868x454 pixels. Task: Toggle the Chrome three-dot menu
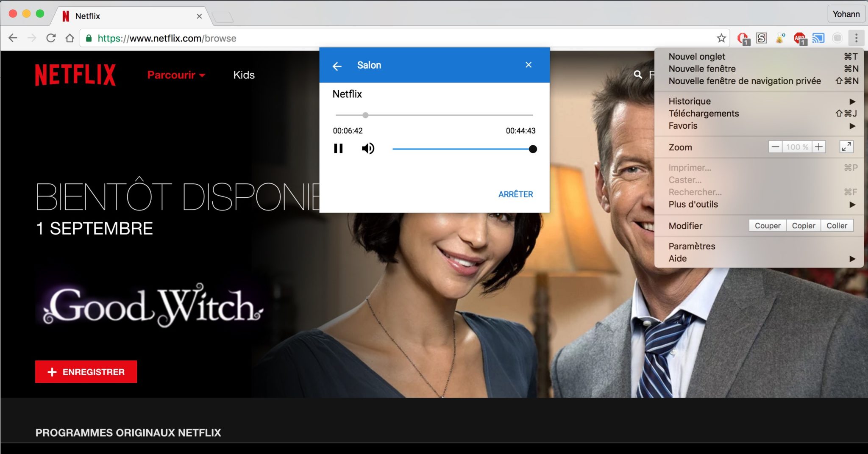point(856,38)
